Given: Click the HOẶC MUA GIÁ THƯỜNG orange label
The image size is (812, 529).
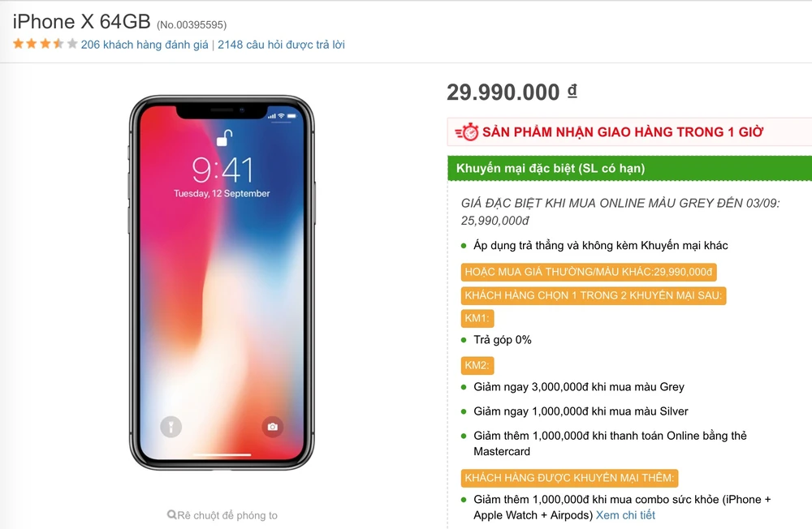Looking at the screenshot, I should [589, 273].
